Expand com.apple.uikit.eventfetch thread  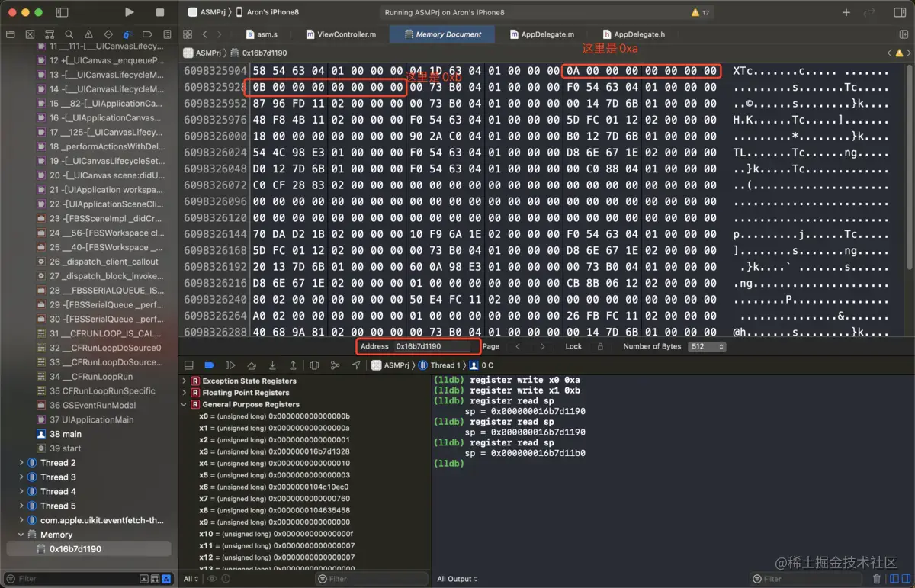click(x=21, y=520)
